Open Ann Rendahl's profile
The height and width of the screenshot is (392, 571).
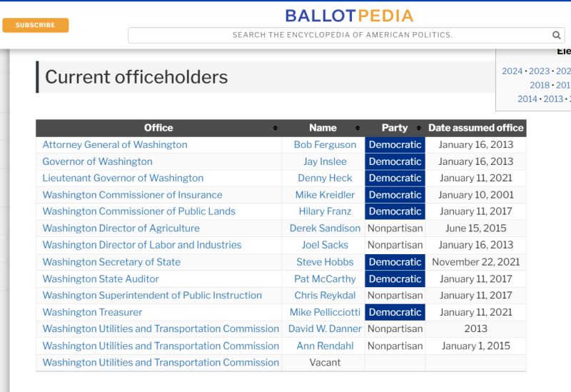(x=325, y=346)
